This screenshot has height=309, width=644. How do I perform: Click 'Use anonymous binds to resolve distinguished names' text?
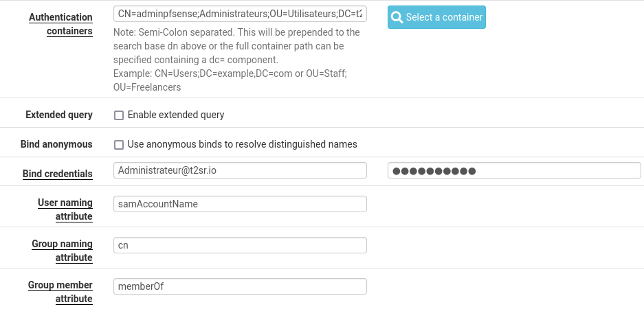tap(243, 144)
